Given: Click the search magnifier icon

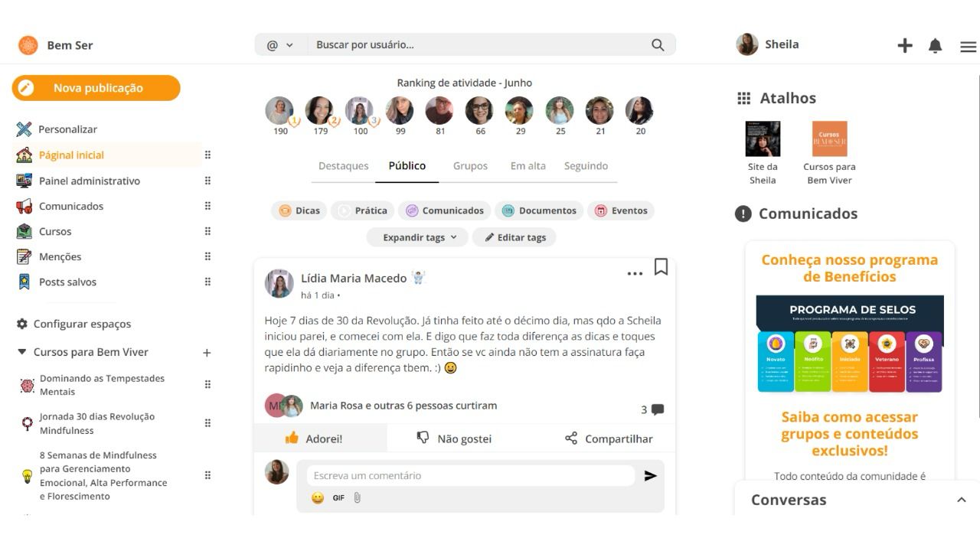Looking at the screenshot, I should pos(658,45).
